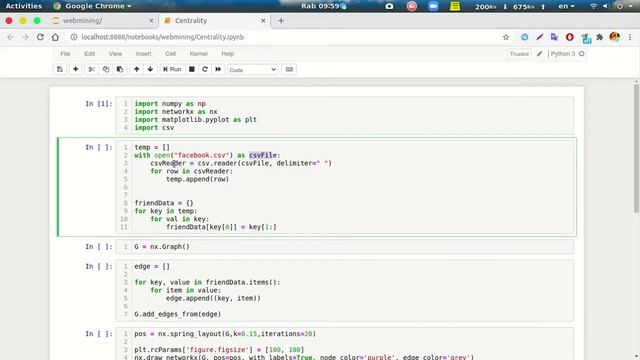This screenshot has height=360, width=640.
Task: Open the Edit menu
Action: click(x=89, y=54)
